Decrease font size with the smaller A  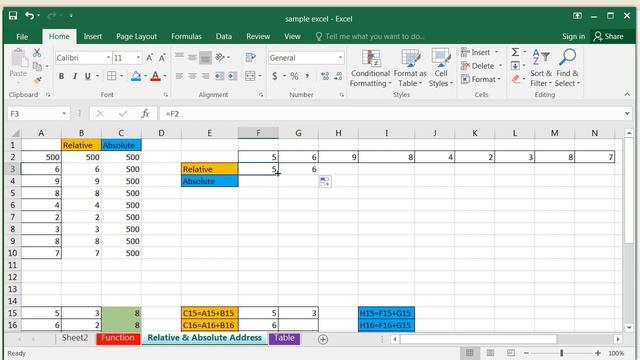coord(162,58)
